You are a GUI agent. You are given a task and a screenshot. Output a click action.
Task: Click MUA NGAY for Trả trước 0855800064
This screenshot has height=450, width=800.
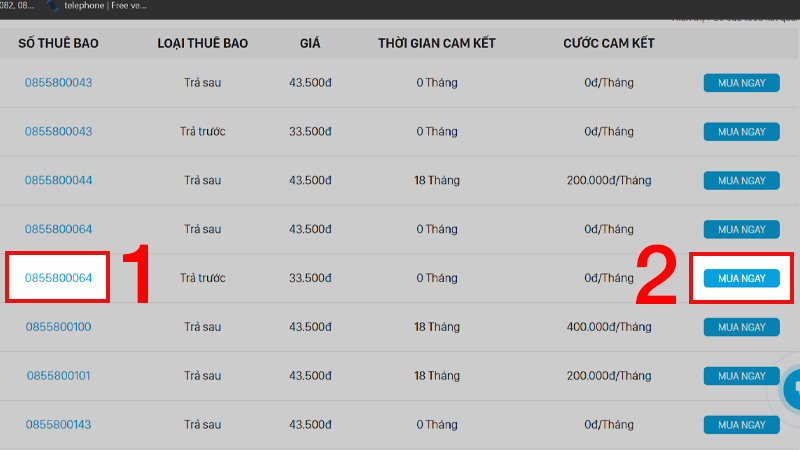pyautogui.click(x=741, y=278)
